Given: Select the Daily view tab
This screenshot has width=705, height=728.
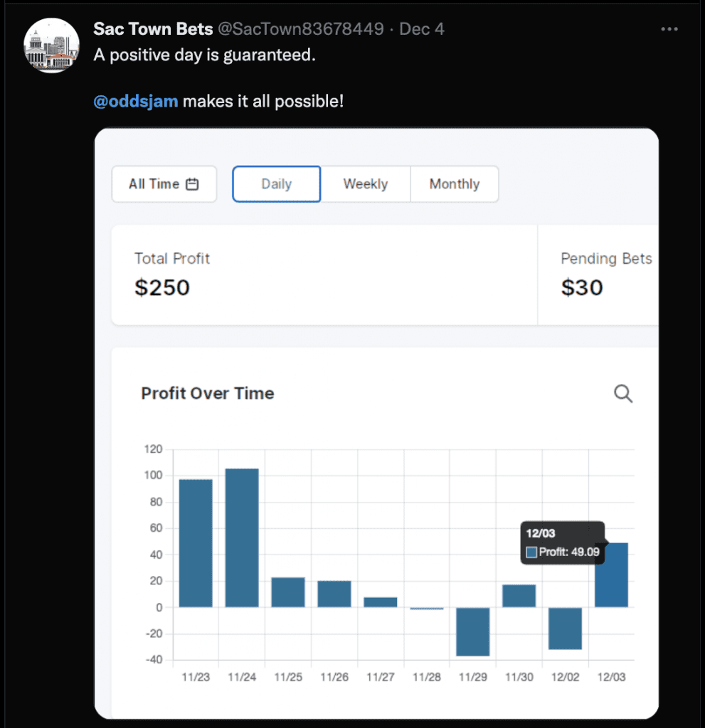Looking at the screenshot, I should 277,184.
